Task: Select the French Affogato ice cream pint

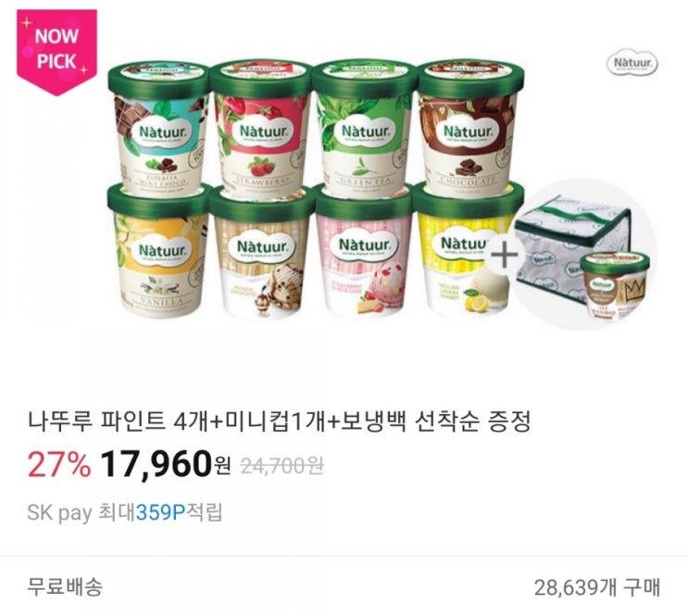Action: tap(262, 252)
